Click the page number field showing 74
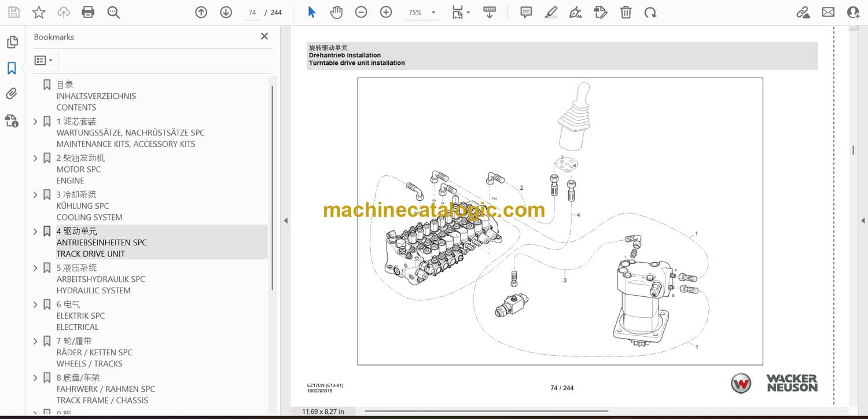Viewport: 868px width, 419px height. coord(252,12)
